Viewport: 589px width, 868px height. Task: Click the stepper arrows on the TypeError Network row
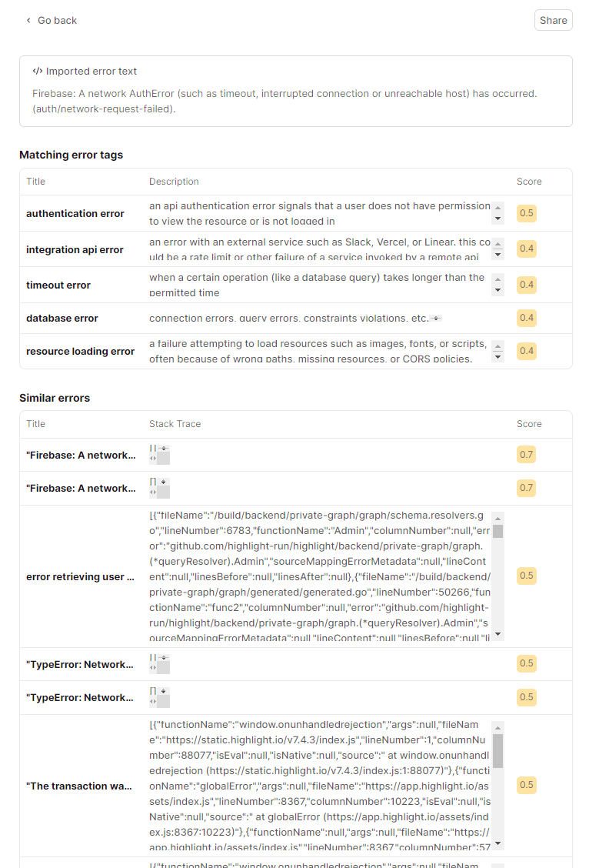tap(163, 656)
